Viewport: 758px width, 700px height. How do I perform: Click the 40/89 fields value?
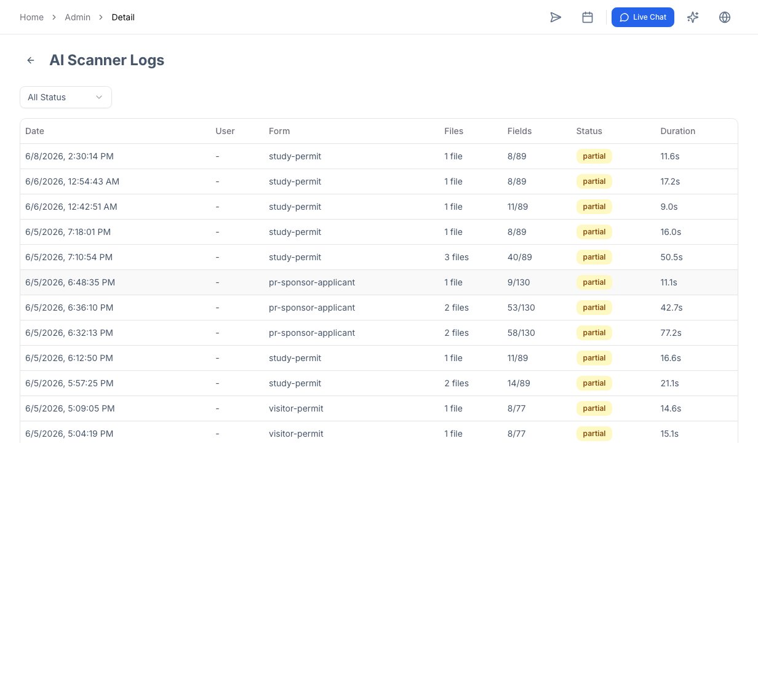pos(520,257)
